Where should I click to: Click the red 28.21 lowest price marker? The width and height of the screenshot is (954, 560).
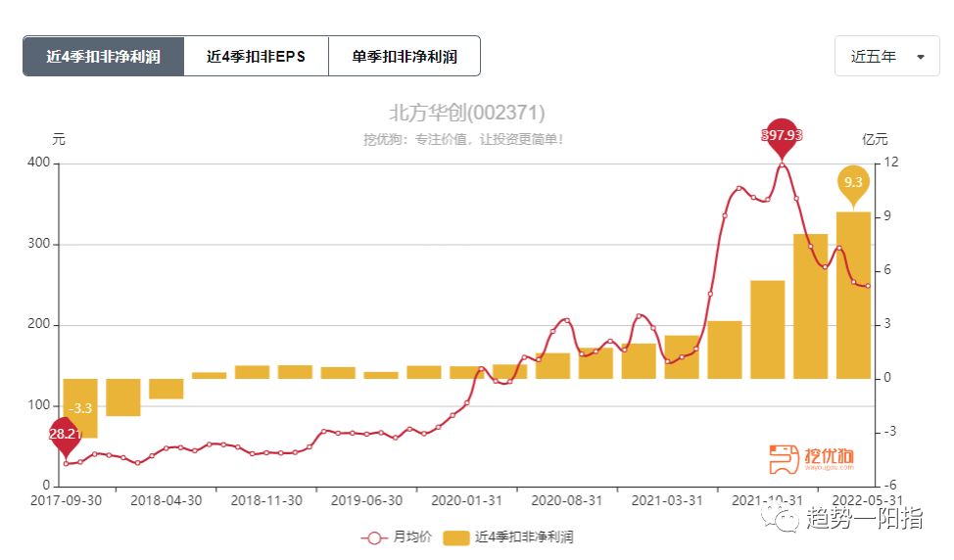(x=65, y=436)
